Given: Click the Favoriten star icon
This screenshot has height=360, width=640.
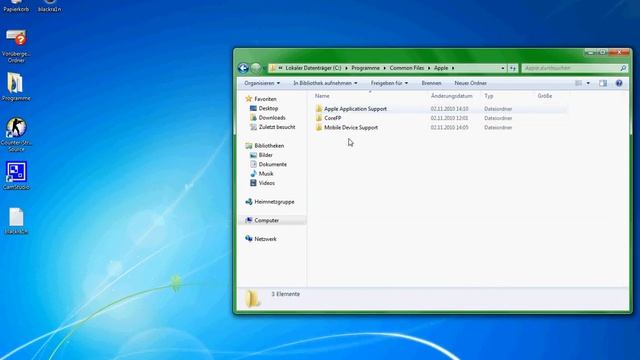Looking at the screenshot, I should (249, 99).
